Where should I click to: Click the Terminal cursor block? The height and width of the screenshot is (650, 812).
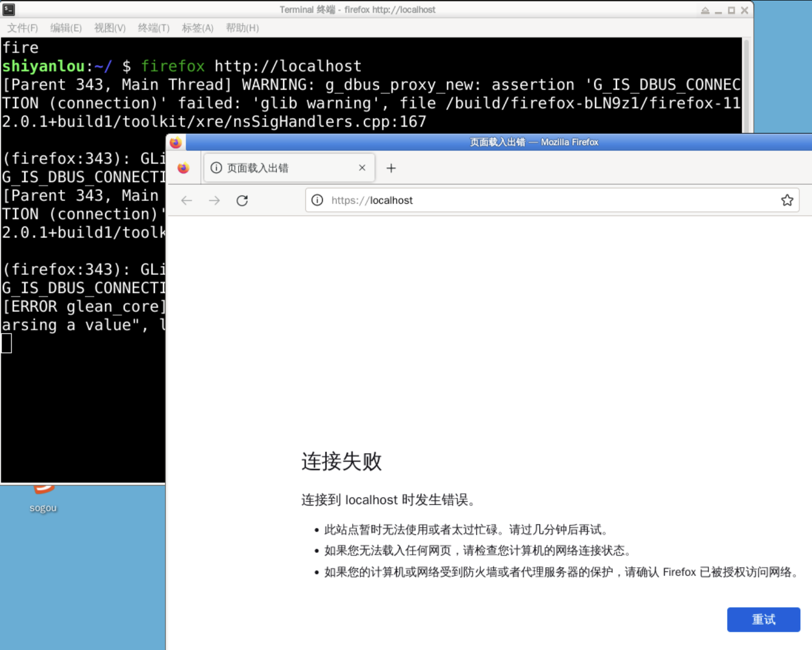7,343
